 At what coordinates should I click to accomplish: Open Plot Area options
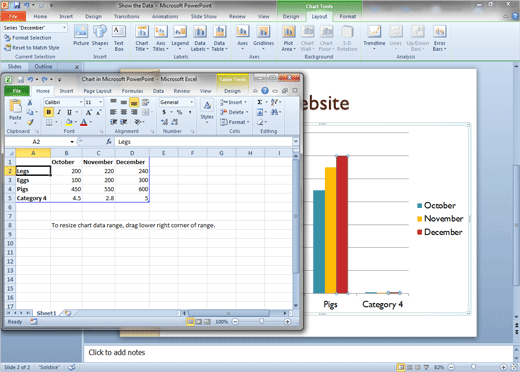click(288, 38)
